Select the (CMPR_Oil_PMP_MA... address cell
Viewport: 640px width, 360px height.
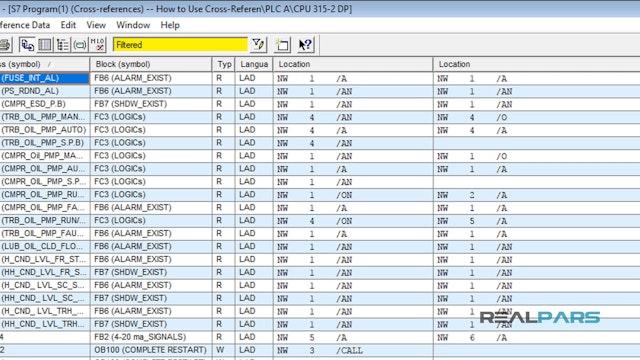click(x=44, y=156)
